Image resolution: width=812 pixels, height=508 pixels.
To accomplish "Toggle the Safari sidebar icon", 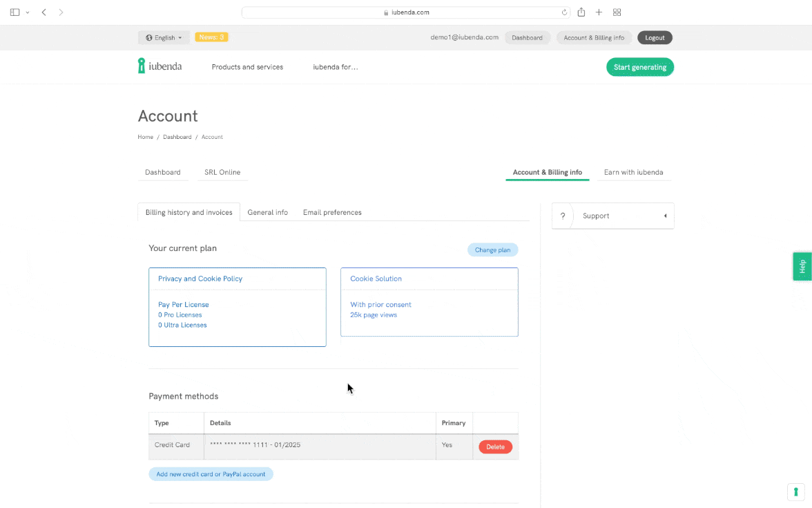I will tap(15, 12).
